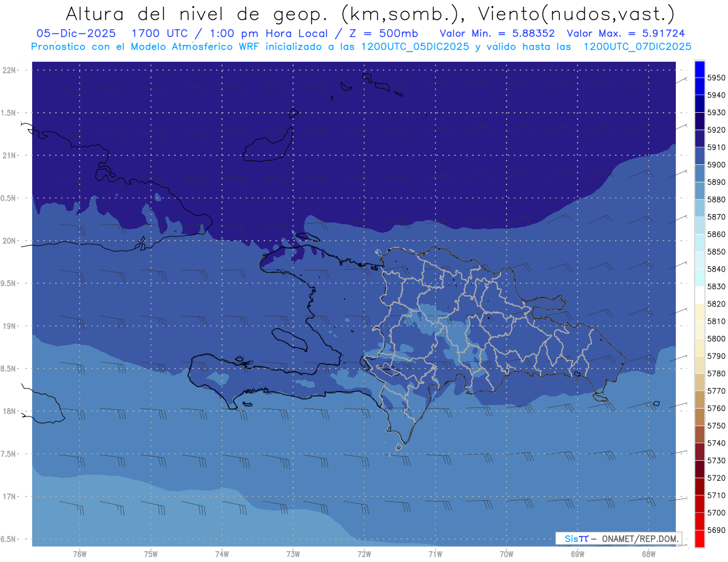Click 'Valor Min. = 5.88352' text

click(497, 33)
